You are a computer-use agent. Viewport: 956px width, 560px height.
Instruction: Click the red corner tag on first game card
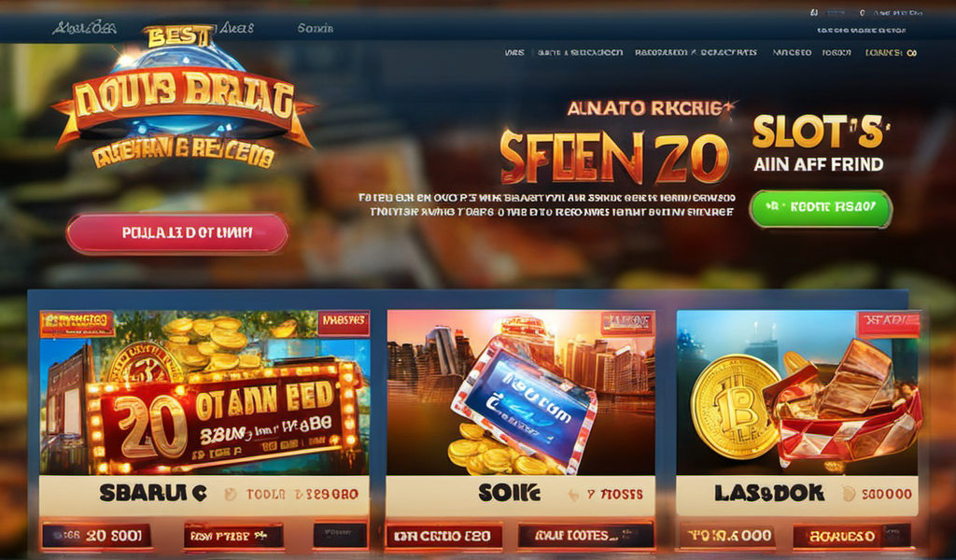344,323
